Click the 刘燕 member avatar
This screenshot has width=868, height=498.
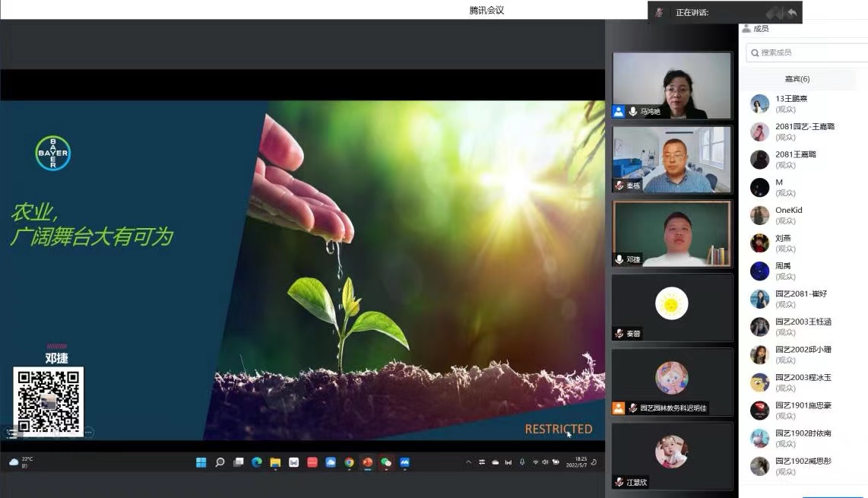tap(759, 243)
